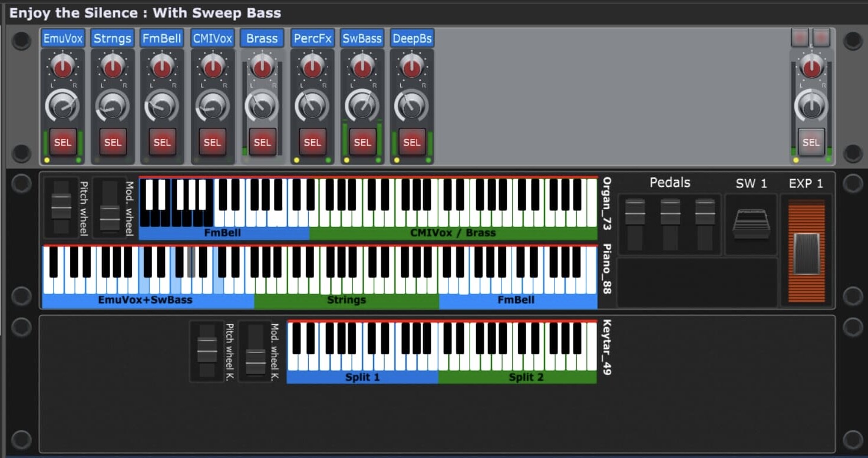Click the SwBass red pan knob

pos(362,67)
